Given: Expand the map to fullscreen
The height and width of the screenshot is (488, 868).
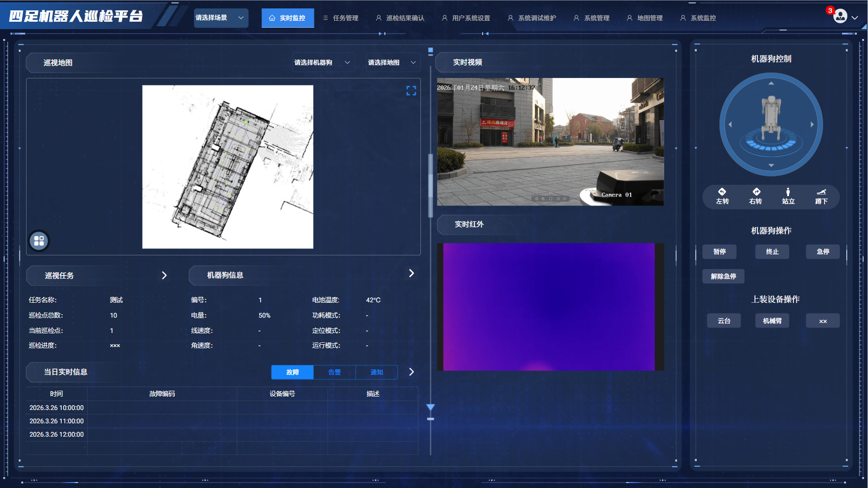Looking at the screenshot, I should click(411, 91).
